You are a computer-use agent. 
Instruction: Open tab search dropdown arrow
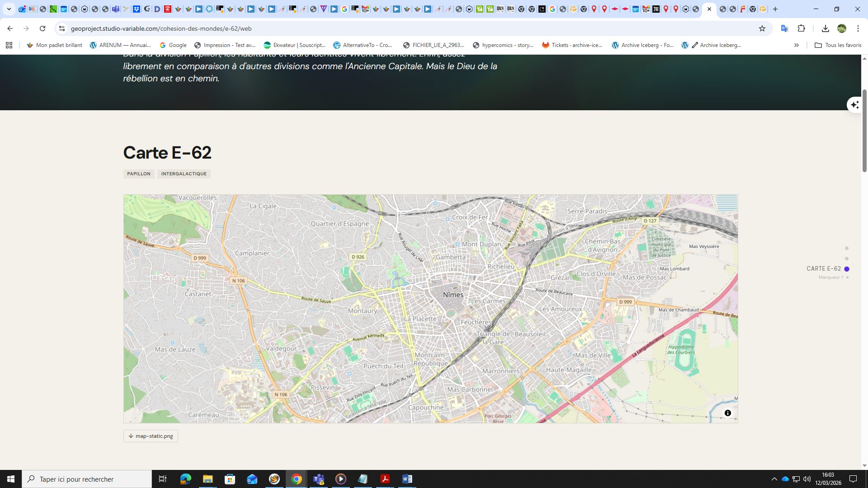click(9, 9)
